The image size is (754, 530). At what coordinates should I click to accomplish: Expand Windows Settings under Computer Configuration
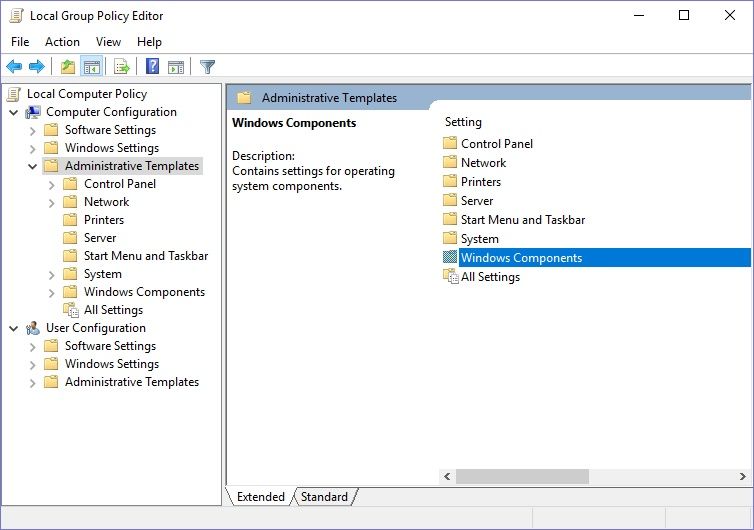click(x=33, y=149)
